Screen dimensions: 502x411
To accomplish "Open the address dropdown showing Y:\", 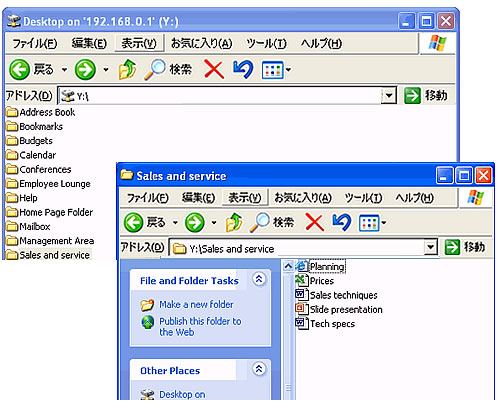I will coord(389,96).
